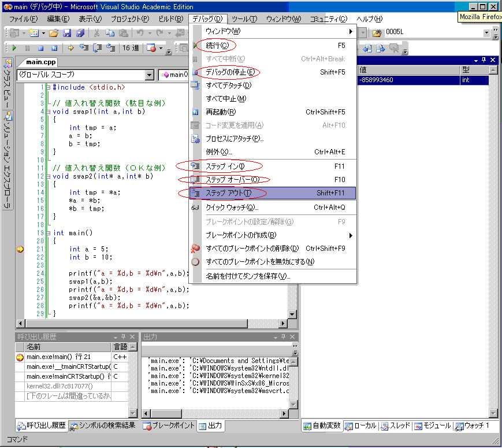The image size is (502, 448).
Task: Open the 0005L find combo dropdown arrow
Action: 486,33
